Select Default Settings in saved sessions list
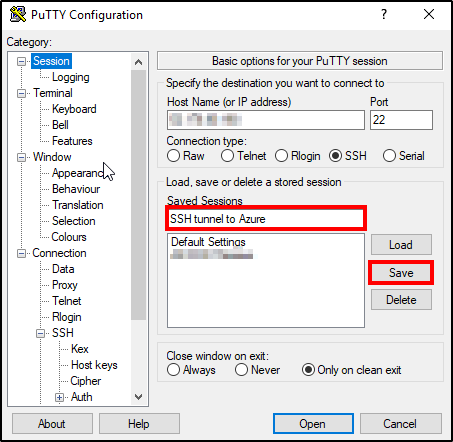The width and height of the screenshot is (453, 442). point(208,242)
